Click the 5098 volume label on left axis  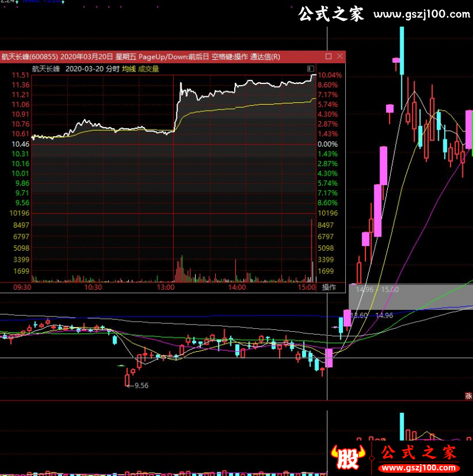click(21, 248)
